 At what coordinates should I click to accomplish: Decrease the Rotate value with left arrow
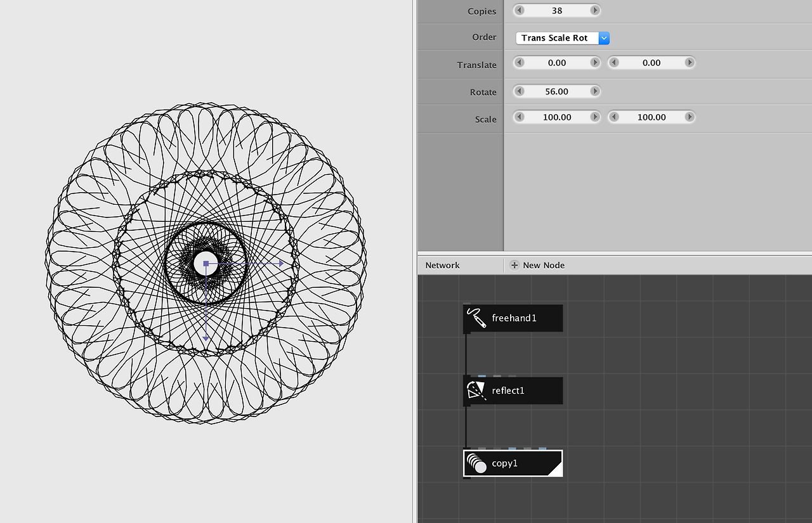pyautogui.click(x=520, y=91)
